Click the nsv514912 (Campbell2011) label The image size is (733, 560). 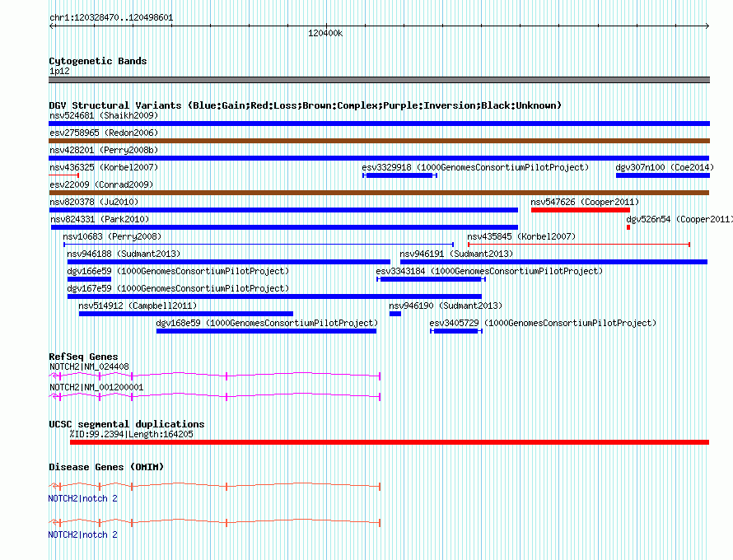click(x=138, y=306)
